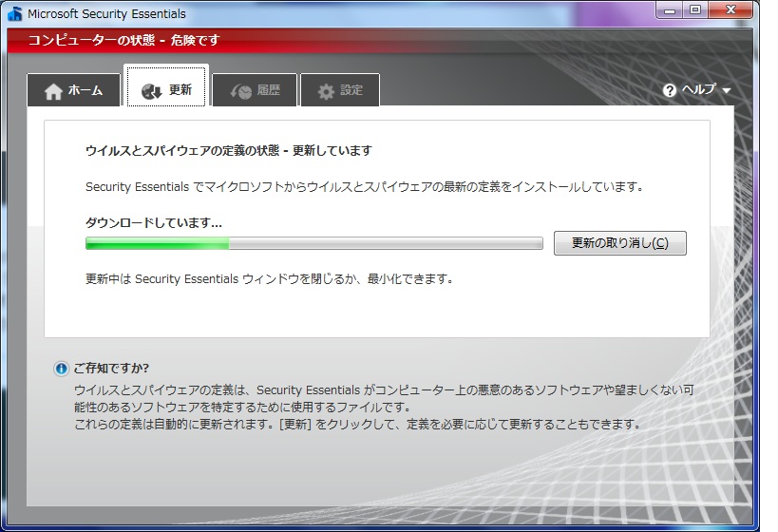
Task: Click the green download progress bar
Action: point(314,243)
